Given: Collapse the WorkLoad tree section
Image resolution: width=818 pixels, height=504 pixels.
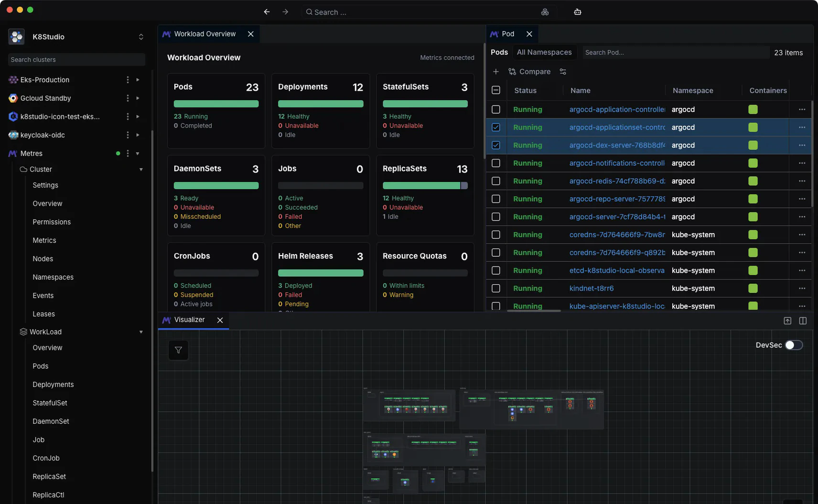Looking at the screenshot, I should coord(141,332).
